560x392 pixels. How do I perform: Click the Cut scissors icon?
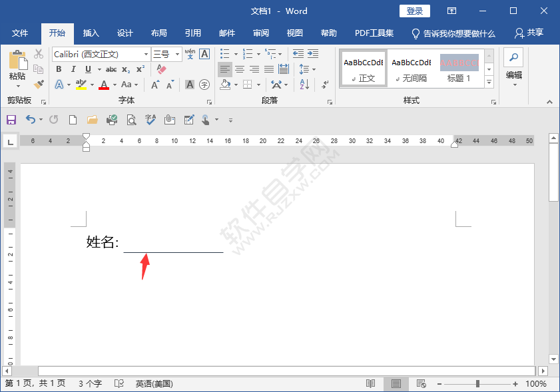coord(39,54)
